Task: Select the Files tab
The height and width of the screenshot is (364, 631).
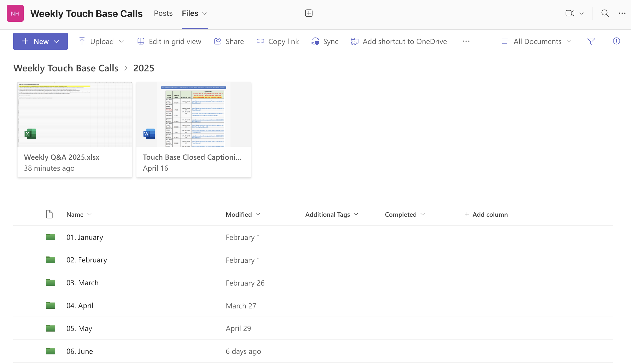Action: click(190, 13)
